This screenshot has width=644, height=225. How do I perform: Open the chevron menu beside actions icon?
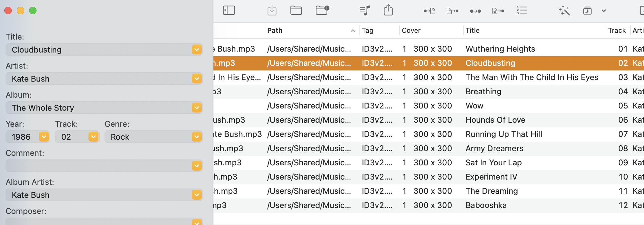point(603,11)
